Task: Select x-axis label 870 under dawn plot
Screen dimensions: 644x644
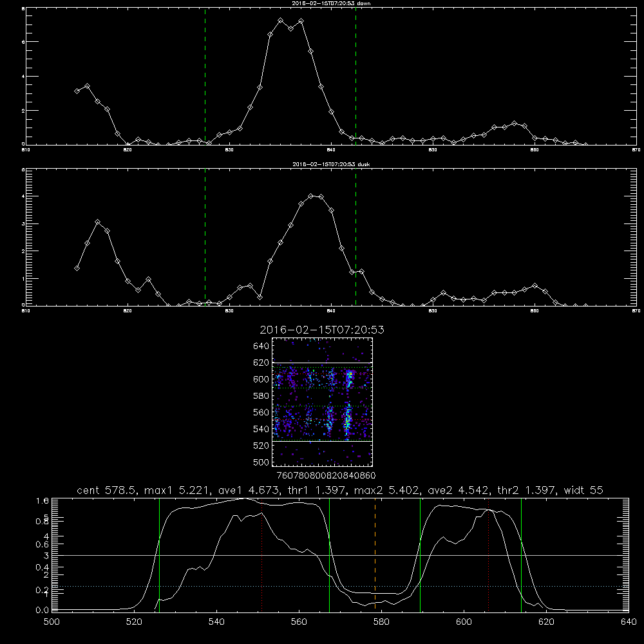Action: click(636, 150)
